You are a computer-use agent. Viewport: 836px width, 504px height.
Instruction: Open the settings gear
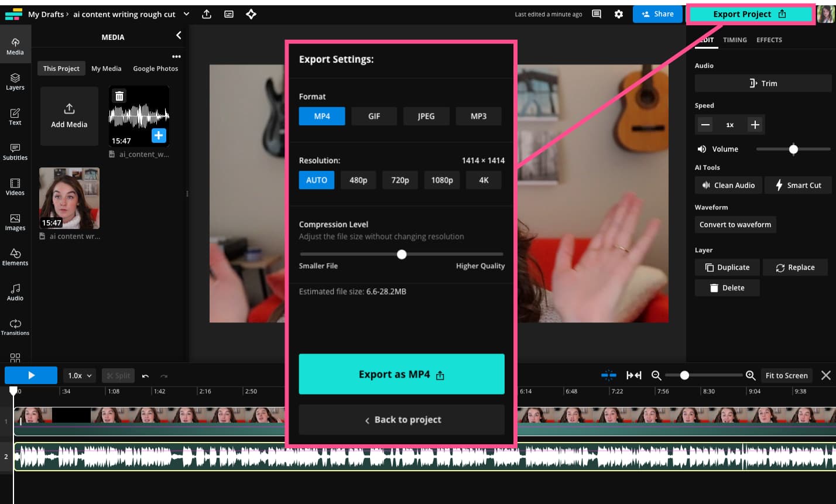coord(619,14)
